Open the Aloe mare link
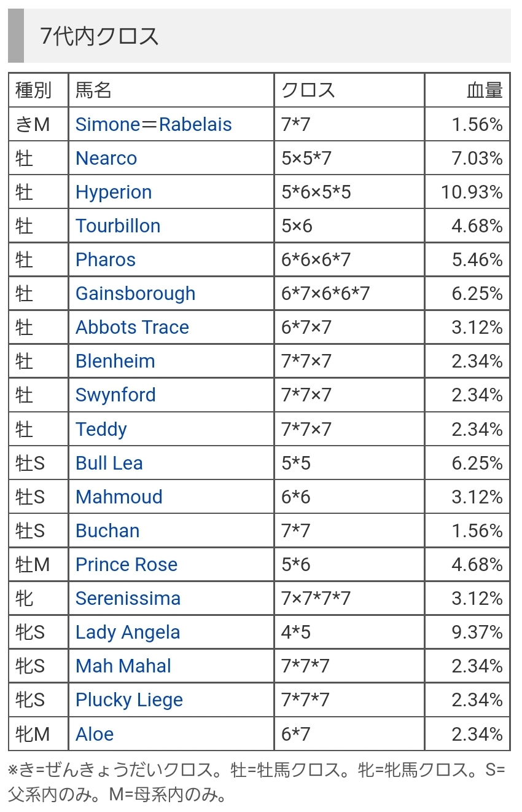Image resolution: width=522 pixels, height=812 pixels. pyautogui.click(x=95, y=734)
